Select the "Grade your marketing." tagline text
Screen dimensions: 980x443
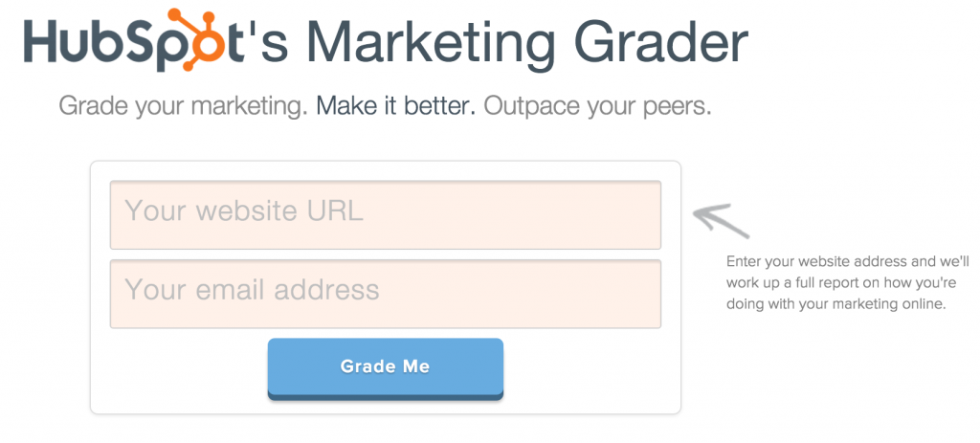click(183, 107)
